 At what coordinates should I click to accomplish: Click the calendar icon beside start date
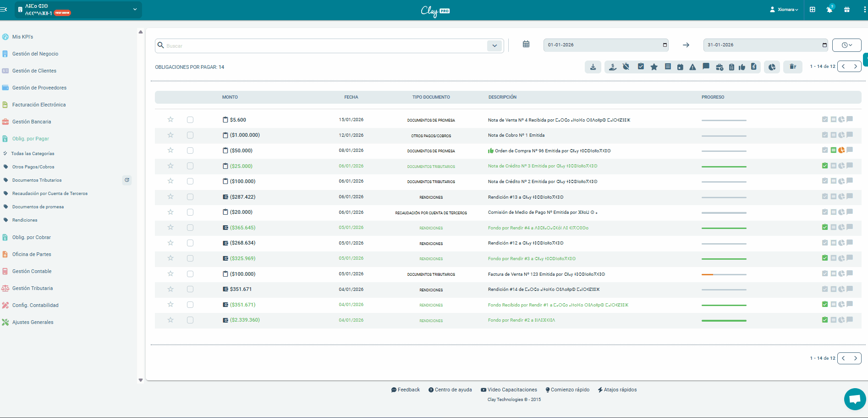pos(526,44)
